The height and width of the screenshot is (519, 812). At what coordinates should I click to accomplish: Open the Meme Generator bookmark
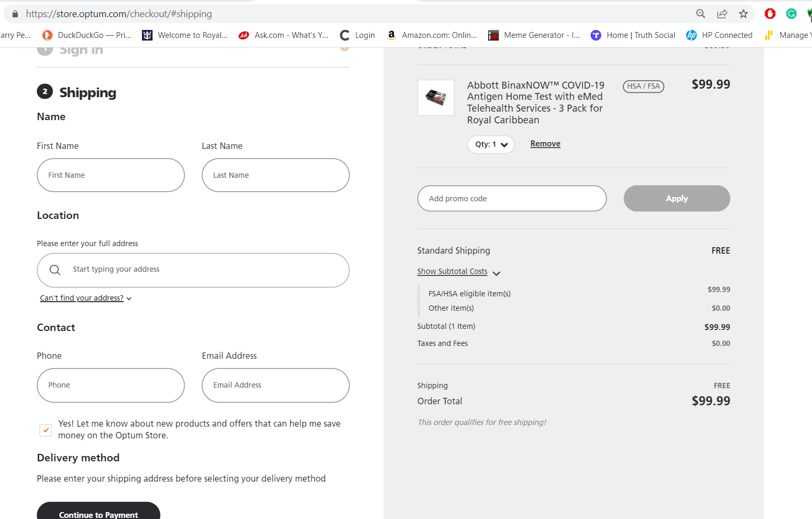pyautogui.click(x=534, y=35)
